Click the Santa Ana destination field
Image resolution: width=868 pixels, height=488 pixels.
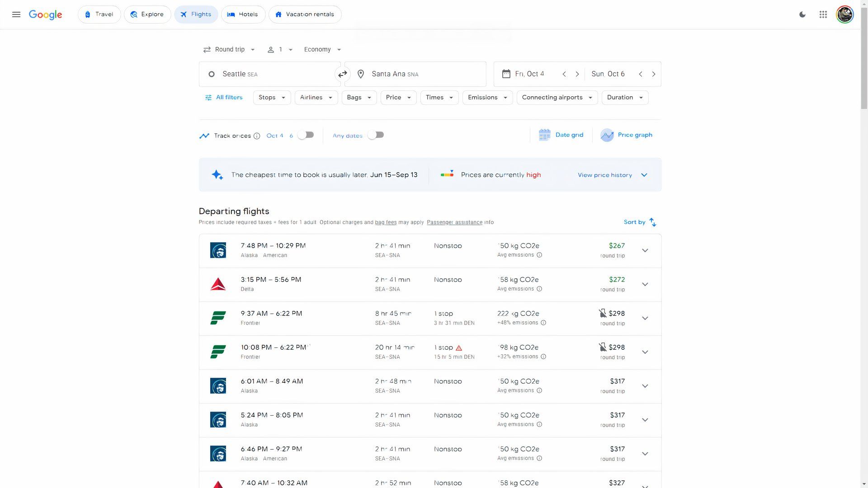(x=415, y=74)
